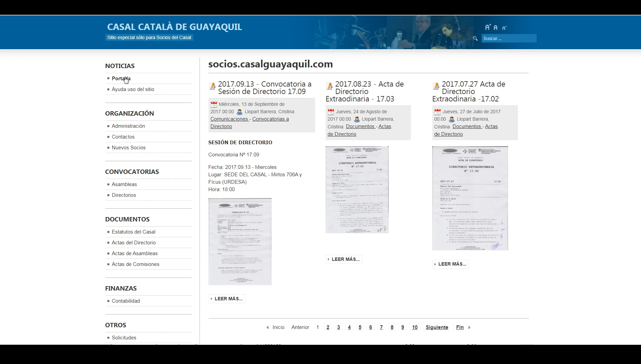Expand Leer más for Acta 17.03
Image resolution: width=641 pixels, height=364 pixels.
tap(344, 259)
